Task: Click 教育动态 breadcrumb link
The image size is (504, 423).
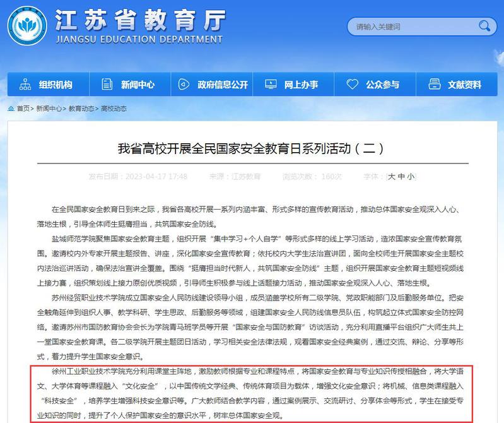Action: coord(81,109)
